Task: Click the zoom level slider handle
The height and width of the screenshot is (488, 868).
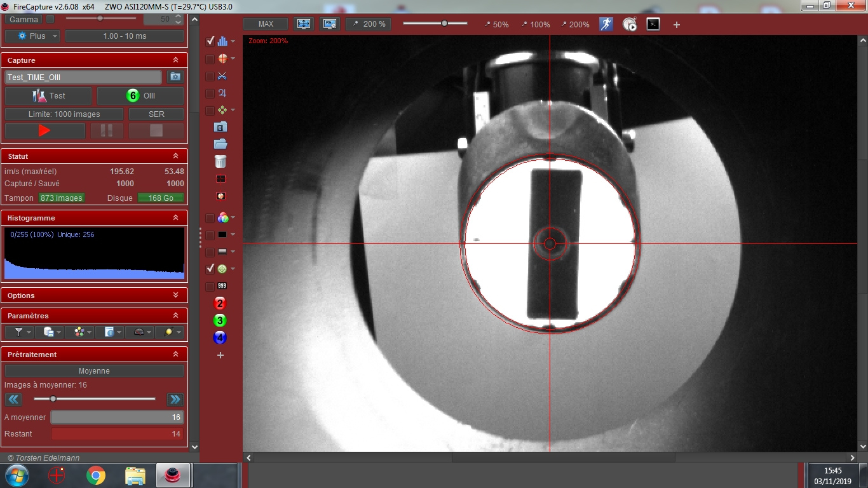Action: [x=444, y=24]
